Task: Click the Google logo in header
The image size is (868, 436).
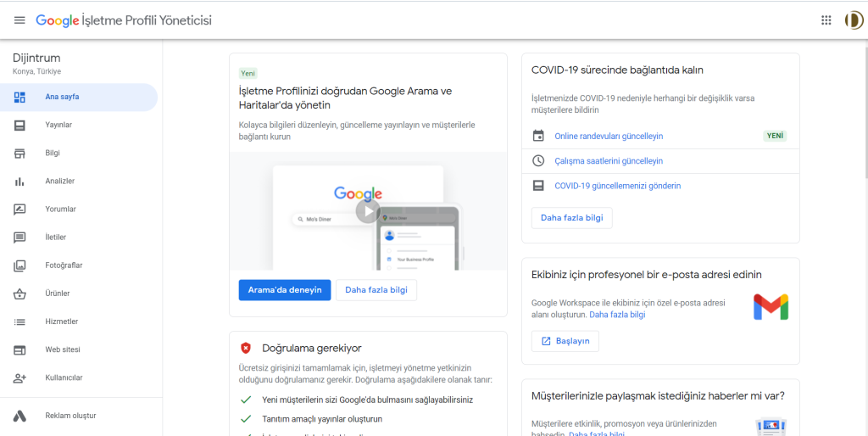Action: pos(58,20)
